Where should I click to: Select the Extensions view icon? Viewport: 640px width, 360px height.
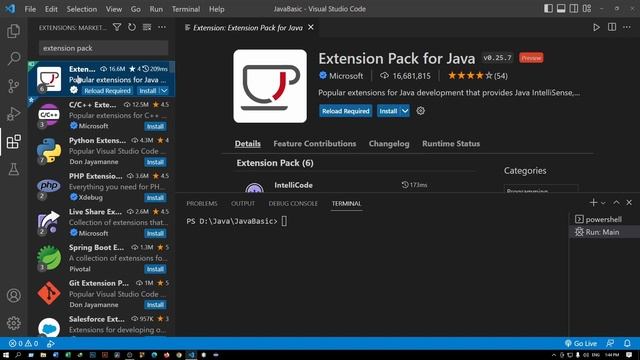point(13,142)
